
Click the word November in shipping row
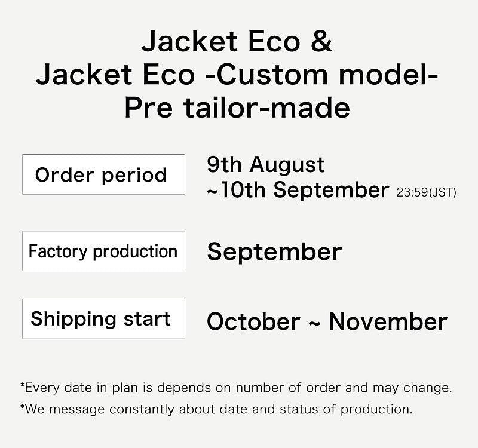[388, 321]
